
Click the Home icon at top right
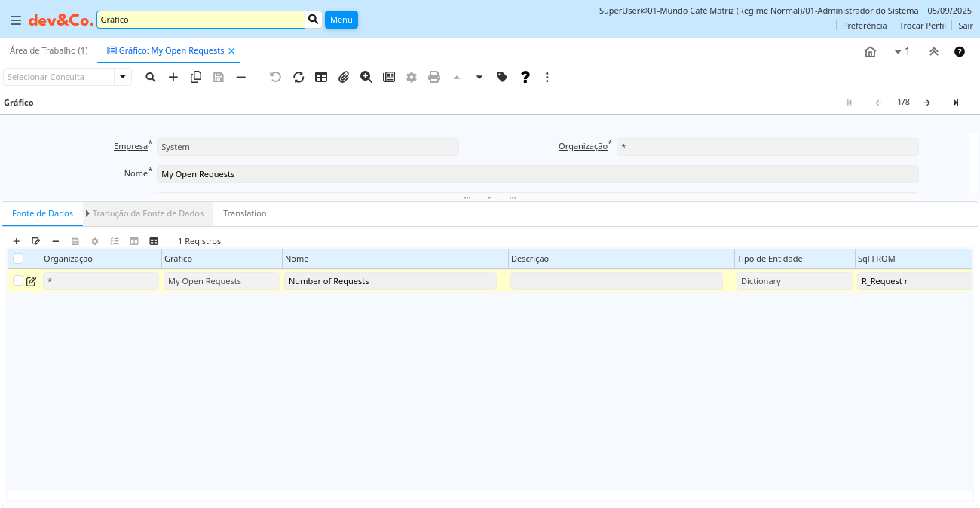point(870,51)
